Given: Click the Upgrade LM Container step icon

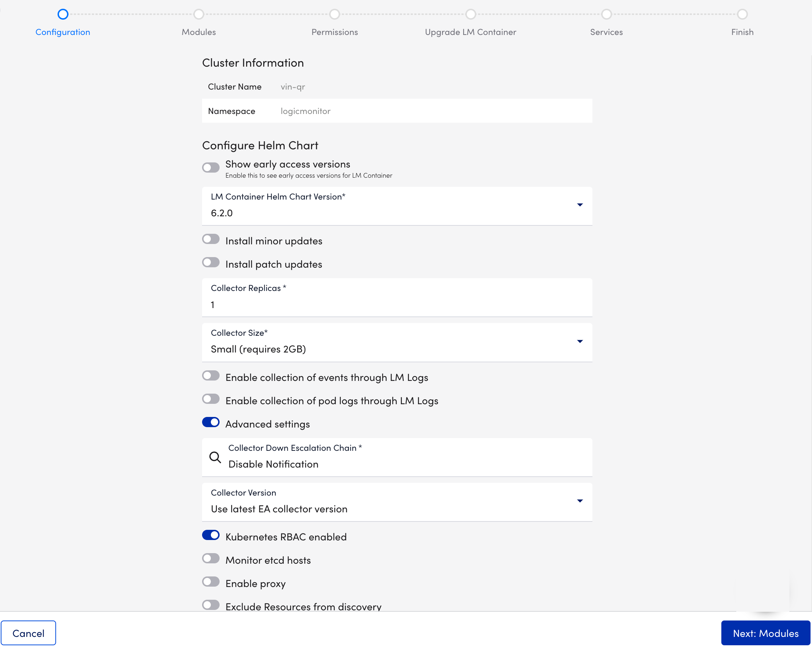Looking at the screenshot, I should tap(470, 14).
